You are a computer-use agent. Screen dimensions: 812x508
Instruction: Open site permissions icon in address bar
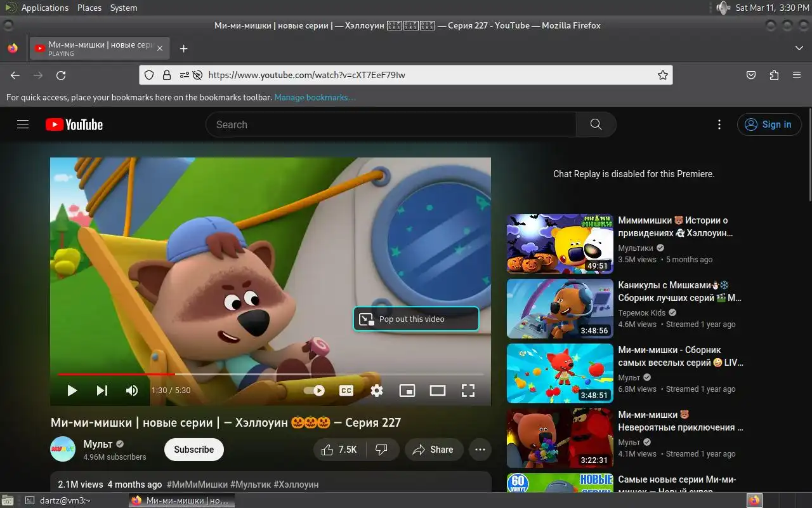(x=184, y=75)
